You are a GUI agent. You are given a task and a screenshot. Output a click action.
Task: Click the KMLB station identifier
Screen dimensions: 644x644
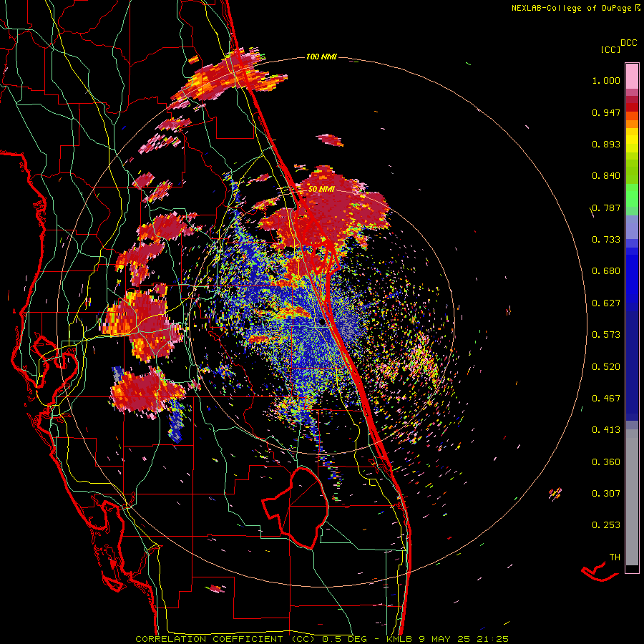point(399,639)
